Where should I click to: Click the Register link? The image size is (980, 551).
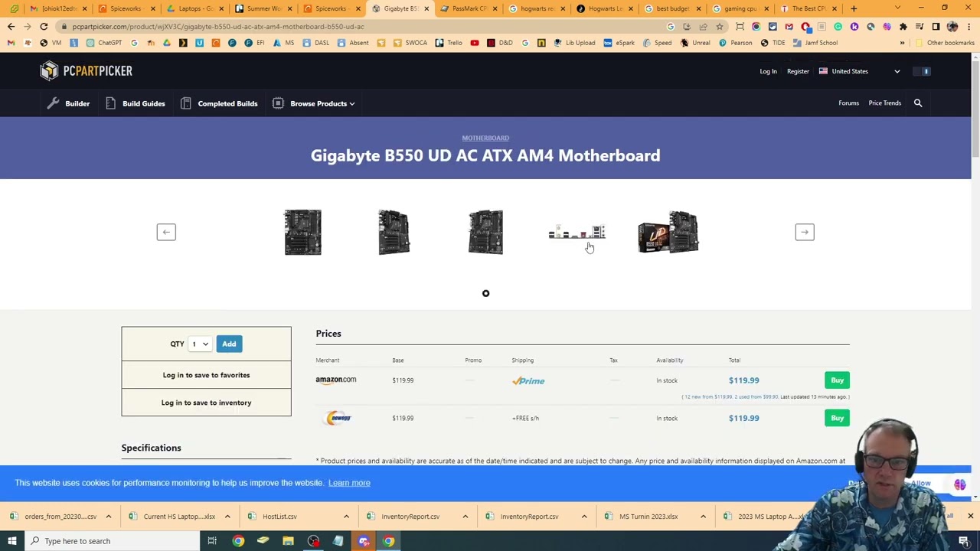tap(798, 71)
